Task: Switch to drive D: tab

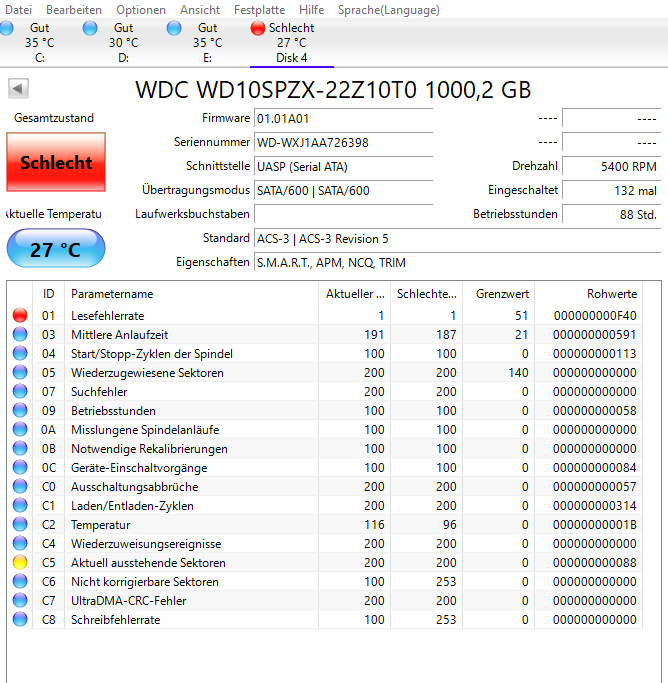Action: click(124, 43)
